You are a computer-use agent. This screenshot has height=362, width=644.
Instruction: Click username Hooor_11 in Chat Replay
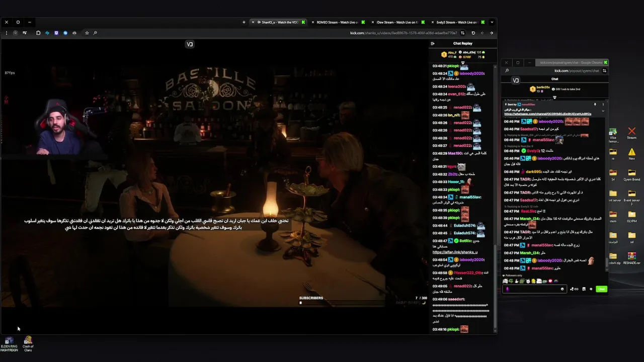pyautogui.click(x=456, y=182)
